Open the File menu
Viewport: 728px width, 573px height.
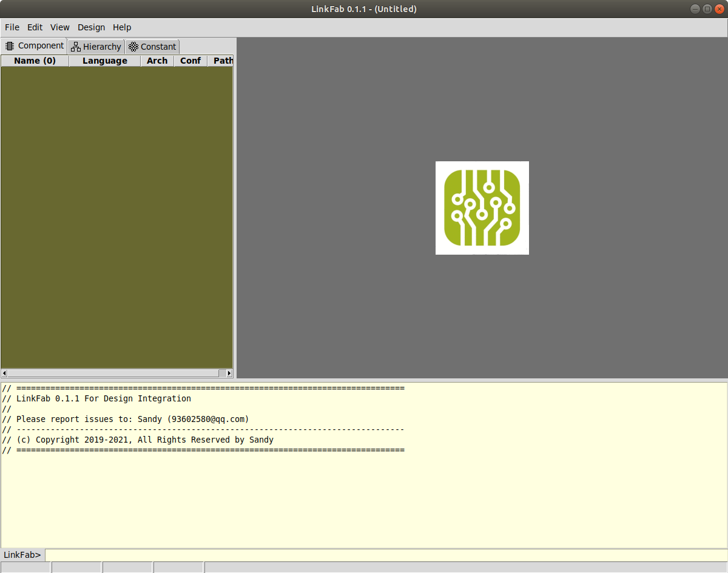click(x=12, y=27)
